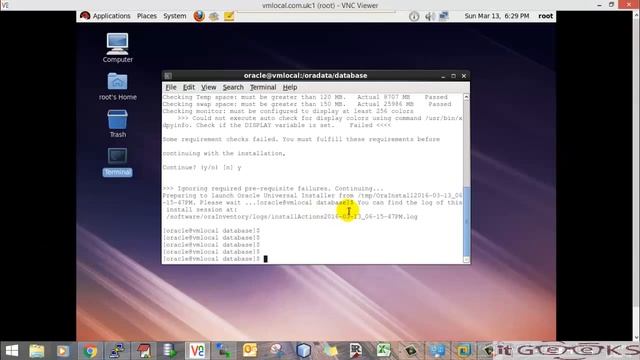The image size is (640, 360).
Task: Open VirtualBox cube icon in taskbar
Action: click(303, 351)
